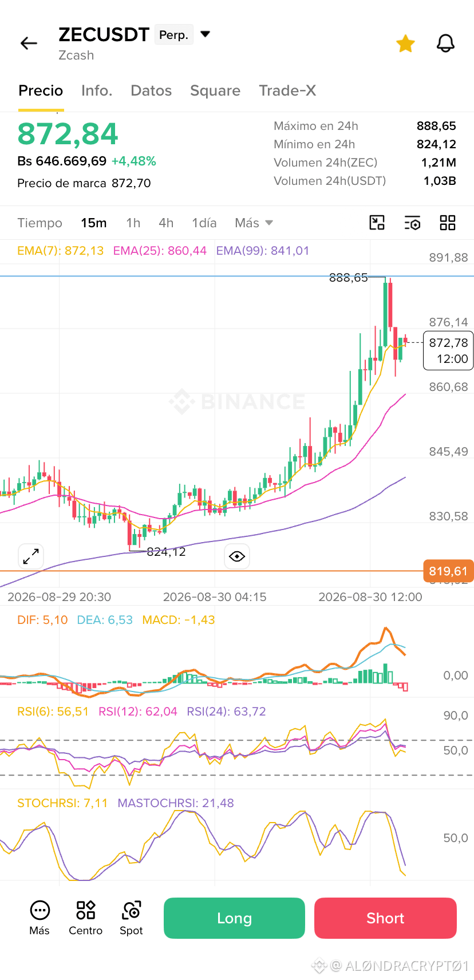Open the ZECUSDT pair selector arrow
Viewport: 474px width, 980px height.
(206, 34)
